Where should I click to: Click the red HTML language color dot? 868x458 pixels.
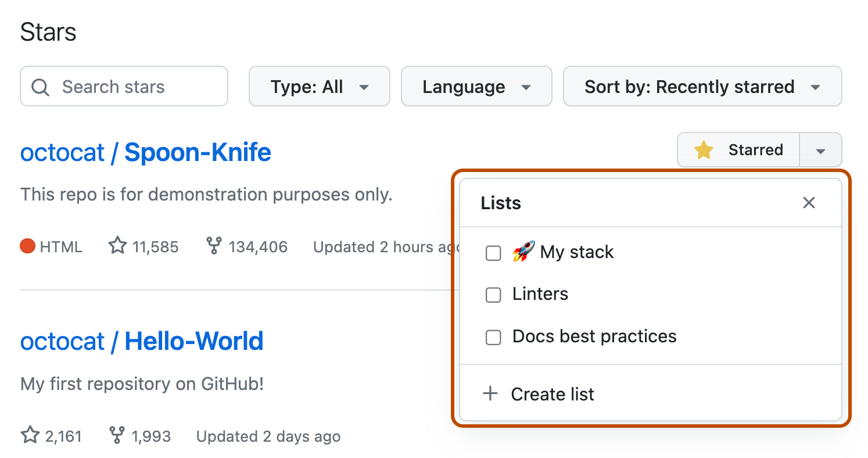[x=27, y=246]
